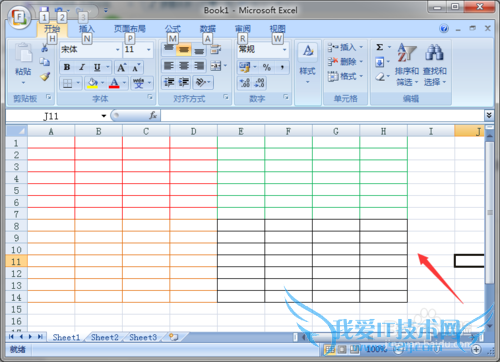Apply percent style
This screenshot has height=362, width=500.
tap(267, 67)
